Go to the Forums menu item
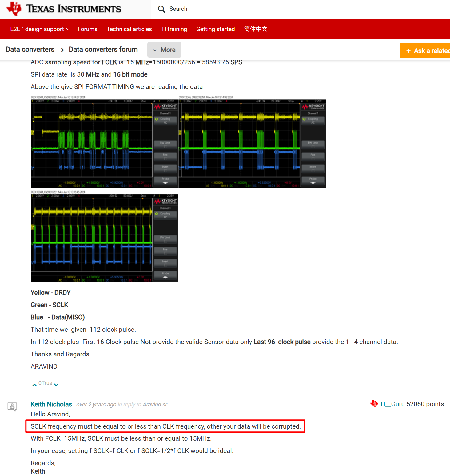 click(87, 29)
